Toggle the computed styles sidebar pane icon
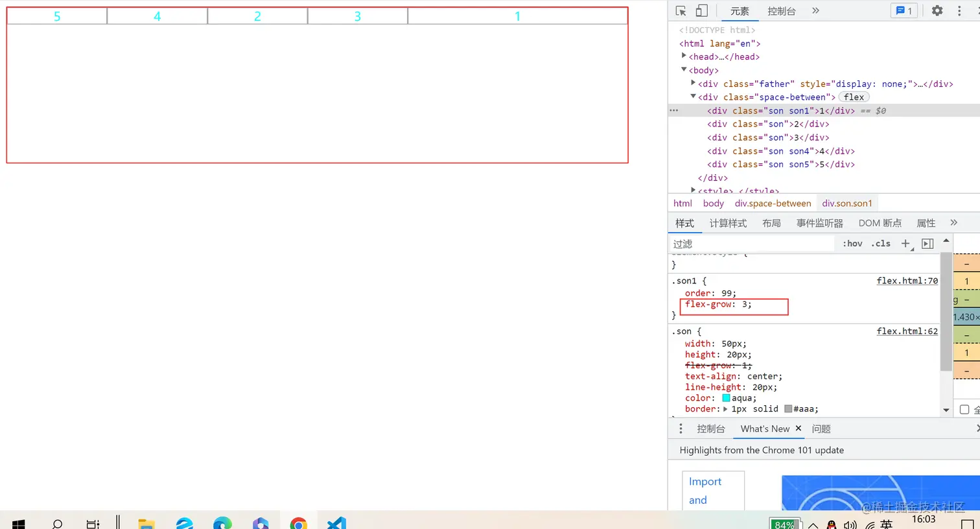The image size is (980, 529). coord(927,244)
